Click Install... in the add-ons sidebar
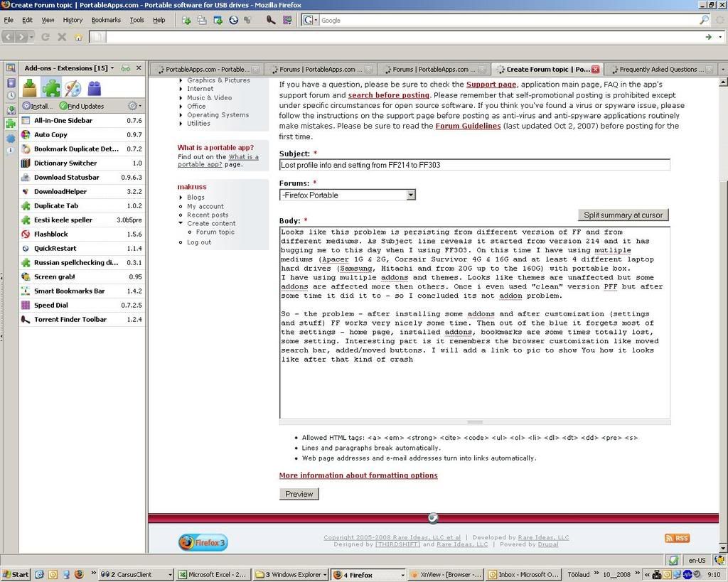 coord(38,107)
